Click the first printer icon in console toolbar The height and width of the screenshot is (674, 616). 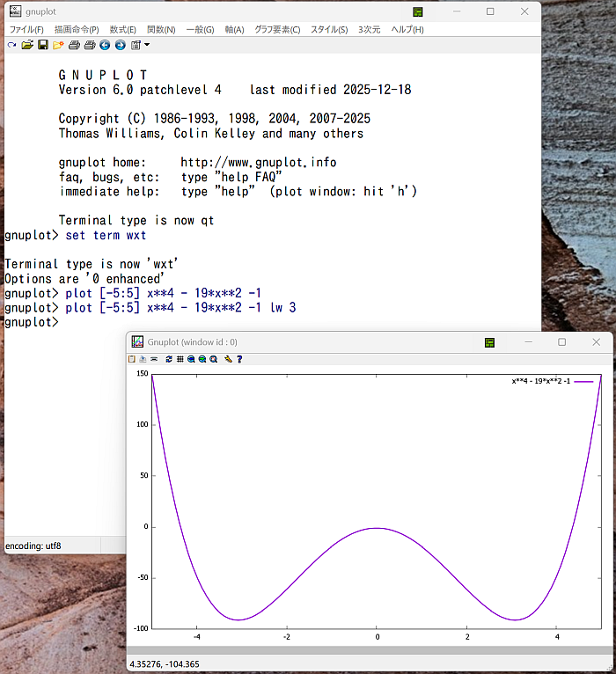(x=74, y=45)
